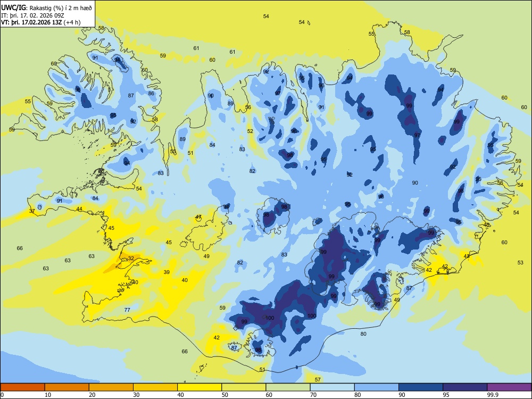Click the legend tick label '30'
532x399 pixels.
click(136, 395)
